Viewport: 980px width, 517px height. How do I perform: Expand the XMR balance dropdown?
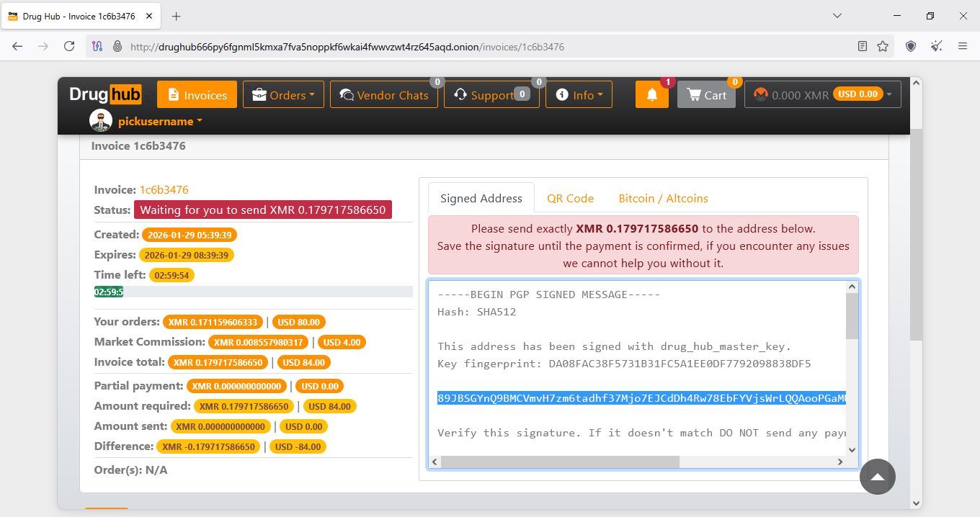pyautogui.click(x=822, y=94)
